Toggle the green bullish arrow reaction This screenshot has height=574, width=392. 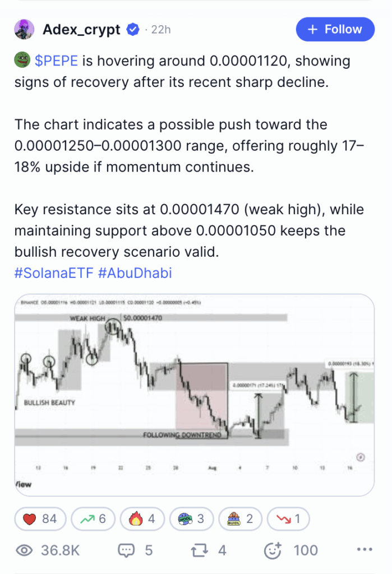click(93, 519)
